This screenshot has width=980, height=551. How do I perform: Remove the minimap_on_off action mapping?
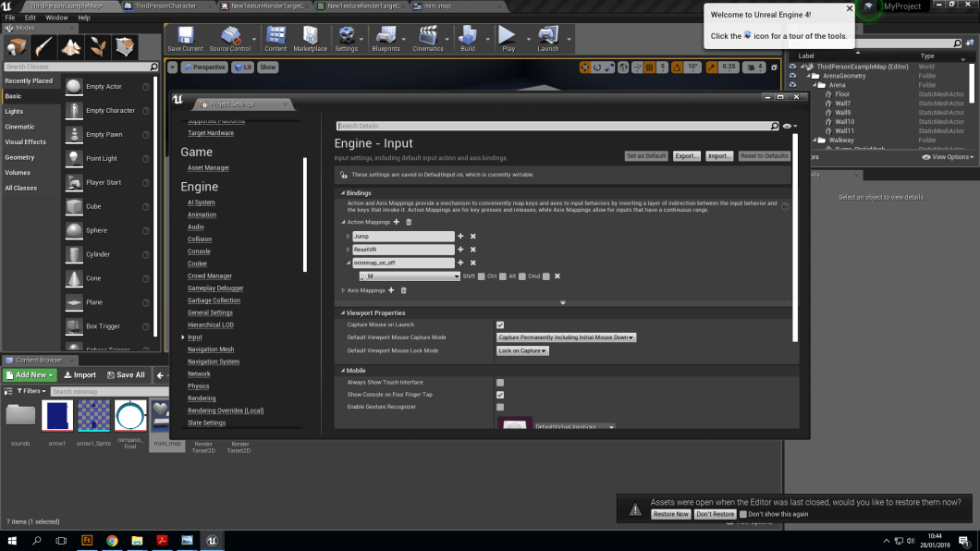(473, 263)
